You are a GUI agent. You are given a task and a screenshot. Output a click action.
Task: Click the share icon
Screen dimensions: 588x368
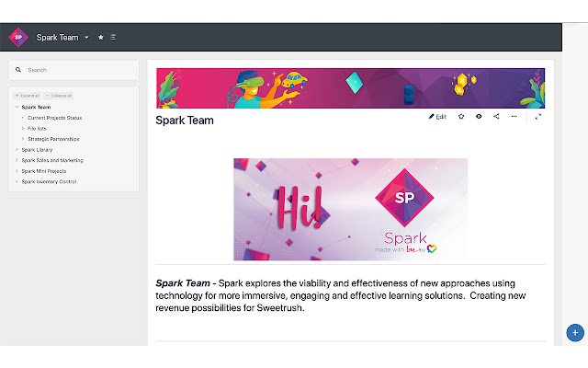coord(496,117)
